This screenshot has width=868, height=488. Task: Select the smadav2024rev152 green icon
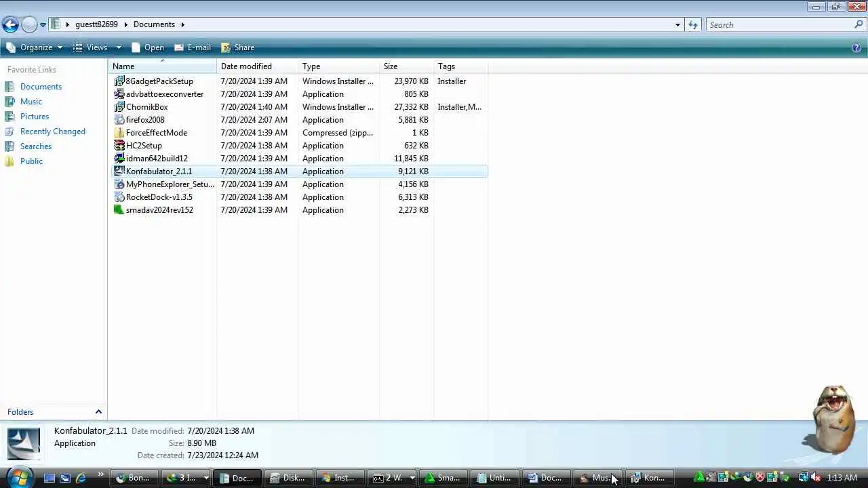point(119,210)
